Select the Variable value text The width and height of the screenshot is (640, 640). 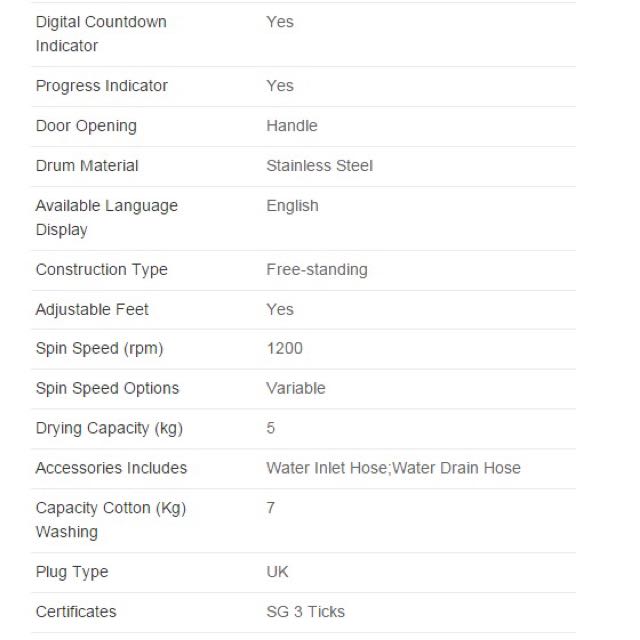click(296, 388)
